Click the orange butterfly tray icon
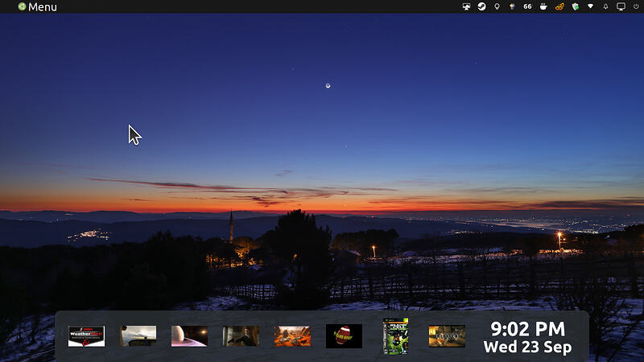Image resolution: width=644 pixels, height=362 pixels. point(559,6)
